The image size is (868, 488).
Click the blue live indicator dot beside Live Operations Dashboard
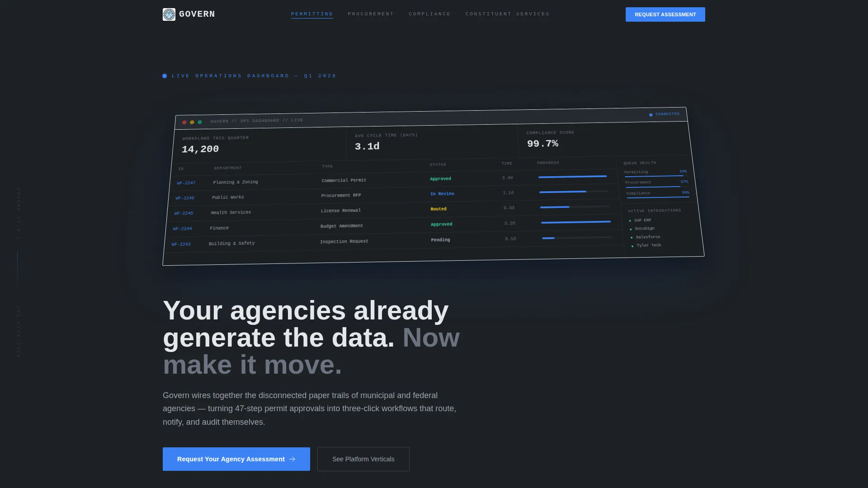tap(165, 76)
